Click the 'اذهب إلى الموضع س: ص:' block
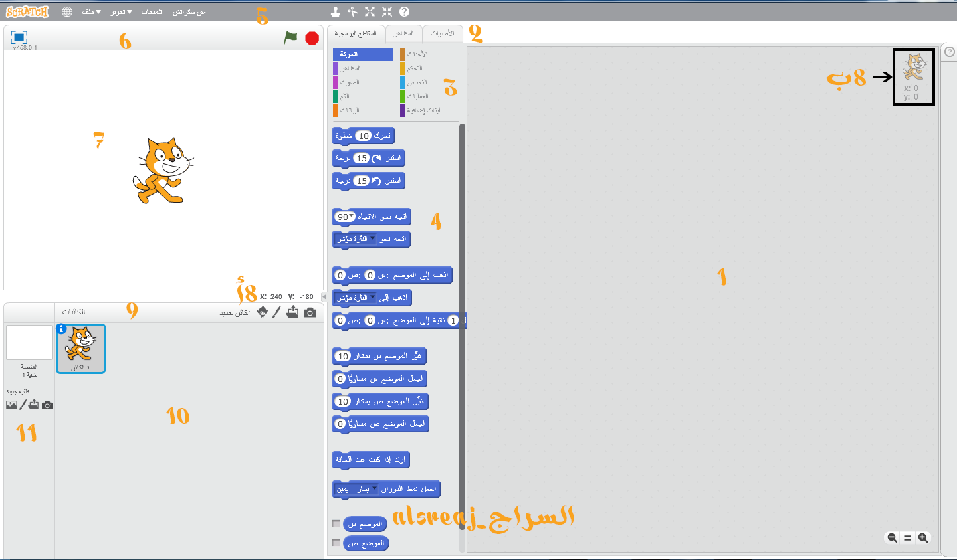Screen dimensions: 965x560 392,275
